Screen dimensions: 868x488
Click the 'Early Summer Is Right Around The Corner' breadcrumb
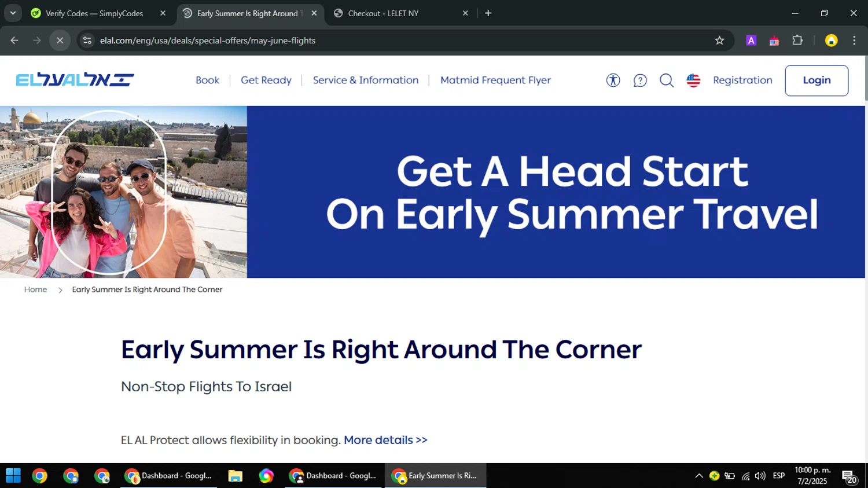click(147, 289)
